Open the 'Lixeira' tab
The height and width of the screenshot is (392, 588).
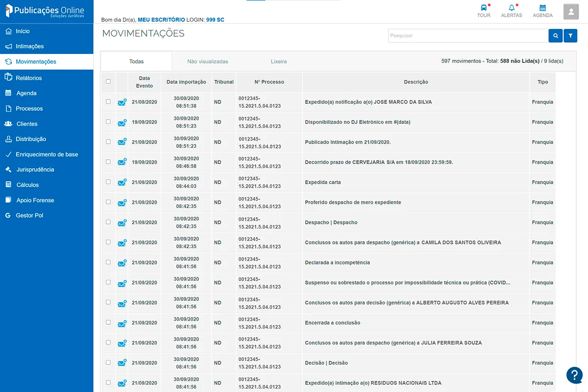(x=279, y=61)
